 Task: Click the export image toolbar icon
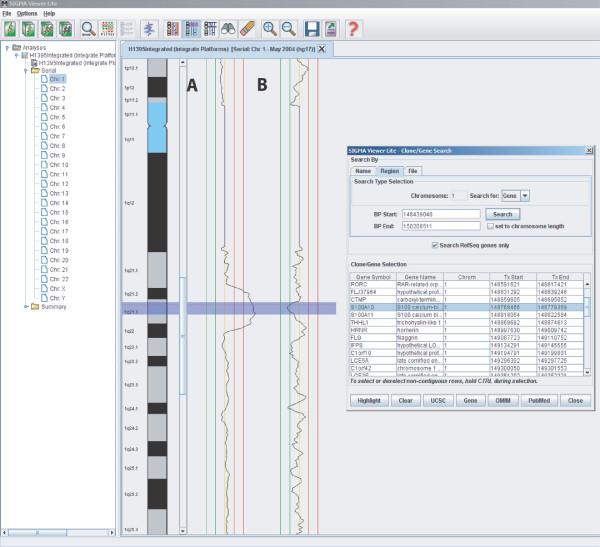point(331,29)
